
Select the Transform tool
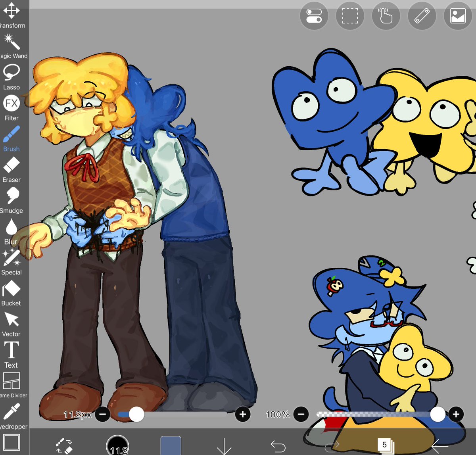[x=12, y=15]
